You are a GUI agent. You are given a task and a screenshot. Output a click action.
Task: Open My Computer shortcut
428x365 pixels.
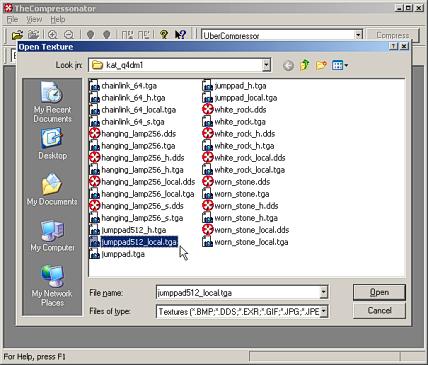(52, 236)
